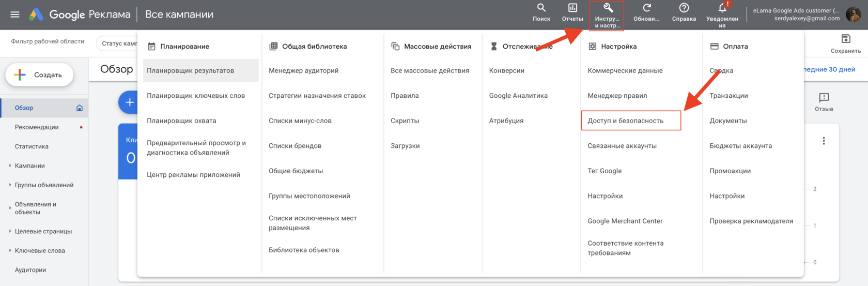Open the user account avatar

pyautogui.click(x=853, y=14)
